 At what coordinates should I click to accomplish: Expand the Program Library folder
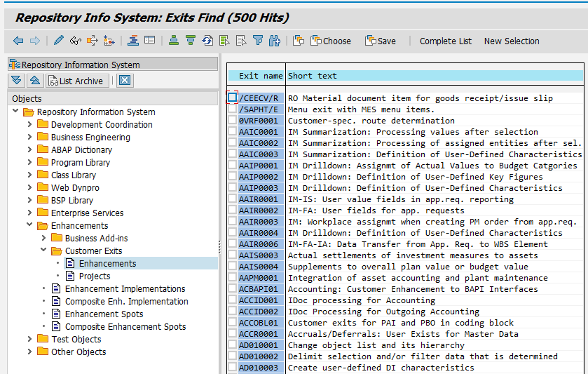pos(30,162)
